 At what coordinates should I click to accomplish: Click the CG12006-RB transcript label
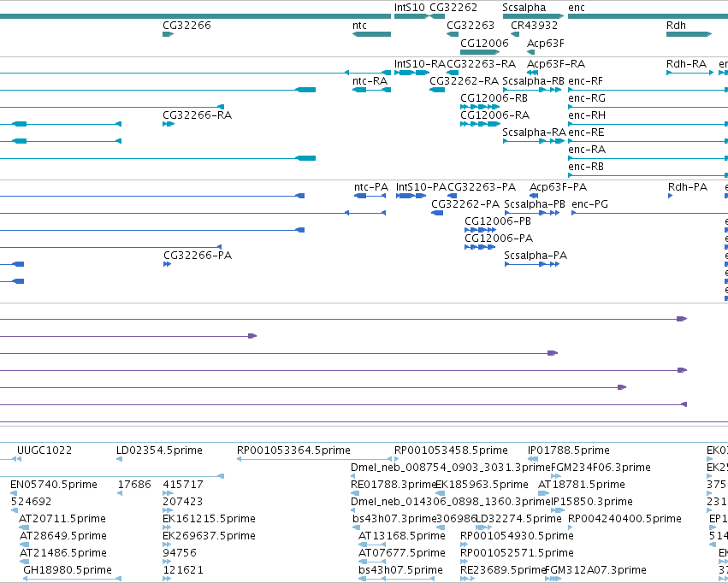pos(494,97)
